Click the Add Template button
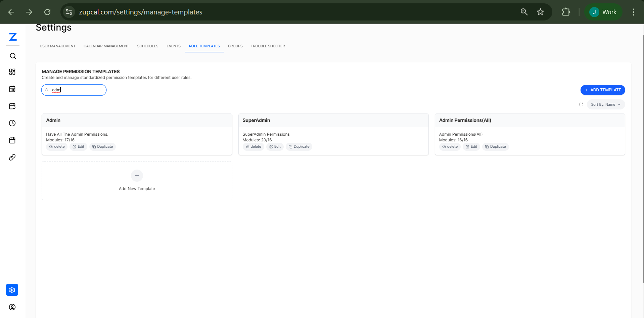Screen dimensions: 644x318 pyautogui.click(x=602, y=90)
